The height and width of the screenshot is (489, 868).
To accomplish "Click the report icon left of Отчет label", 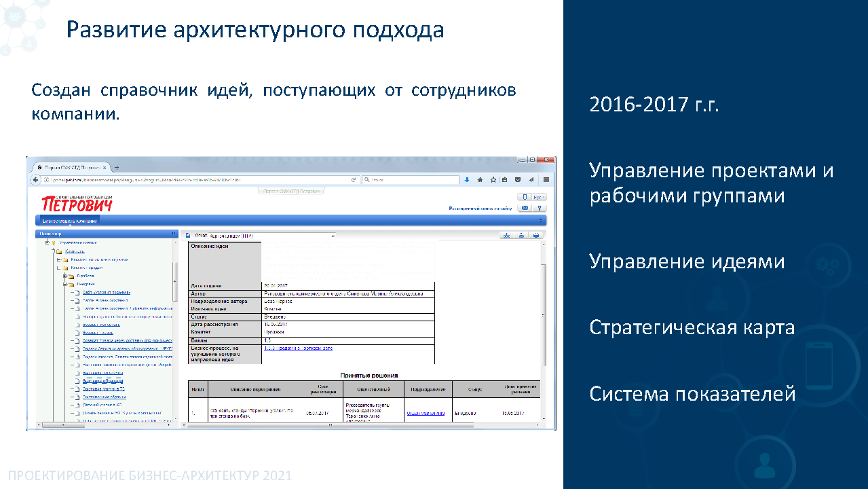I will (189, 236).
